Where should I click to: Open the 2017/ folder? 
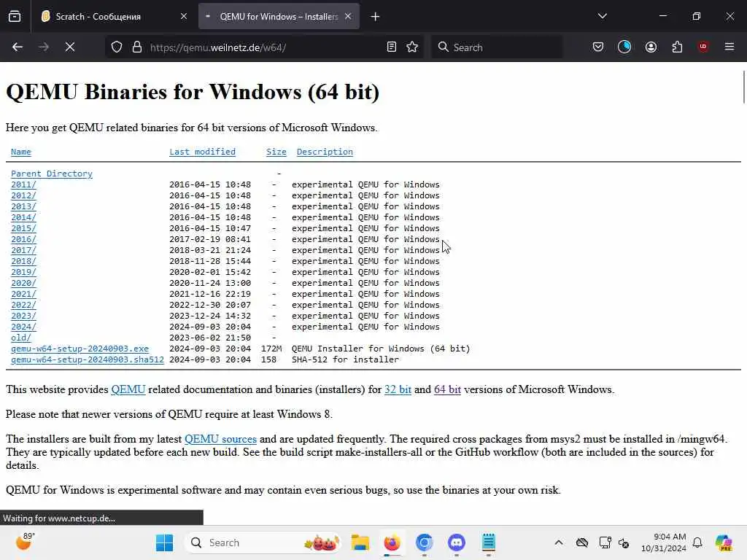[23, 251]
